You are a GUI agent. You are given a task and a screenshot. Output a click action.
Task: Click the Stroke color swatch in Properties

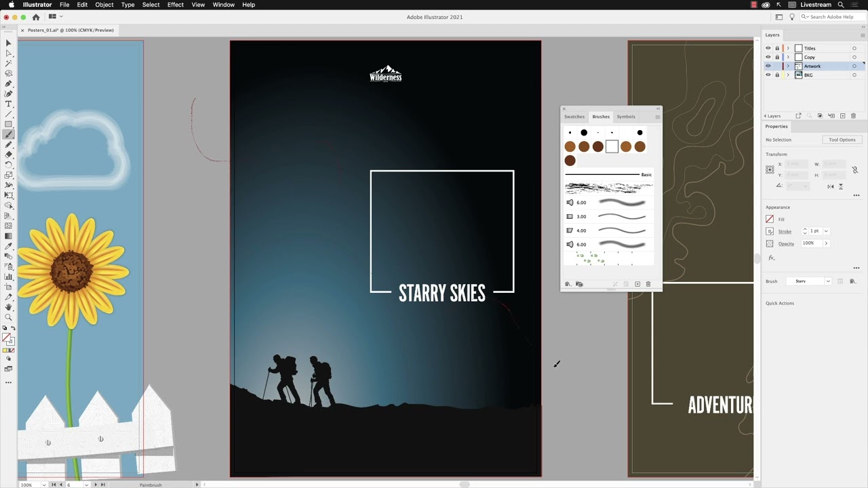pos(770,231)
